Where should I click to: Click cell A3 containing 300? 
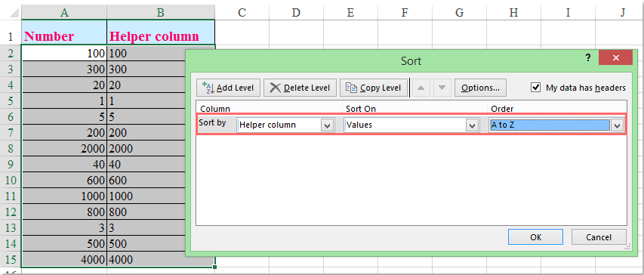64,69
